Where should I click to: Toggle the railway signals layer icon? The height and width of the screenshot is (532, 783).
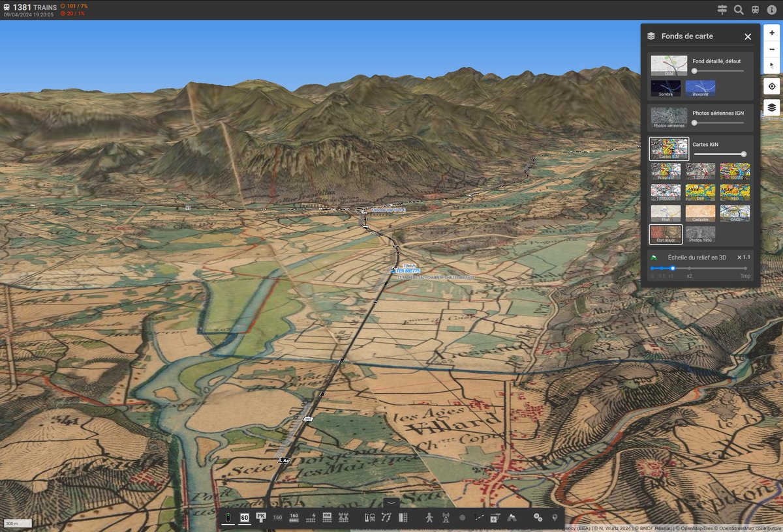coord(228,517)
